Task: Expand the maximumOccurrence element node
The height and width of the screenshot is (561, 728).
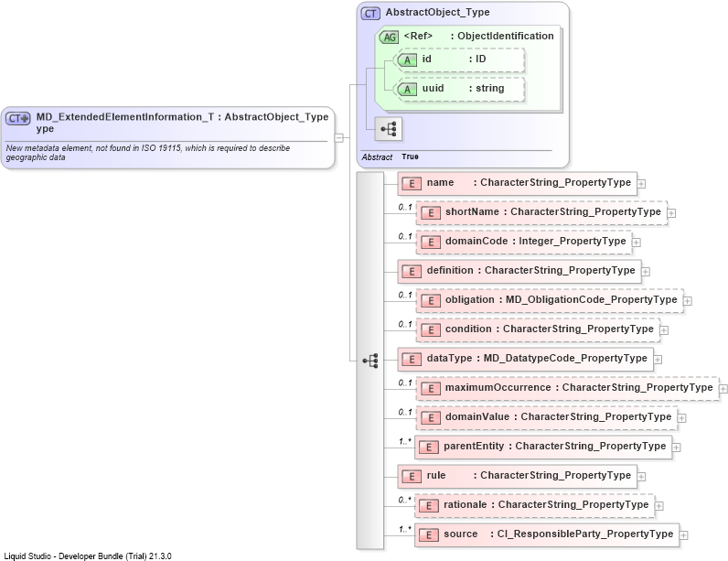Action: (x=723, y=389)
